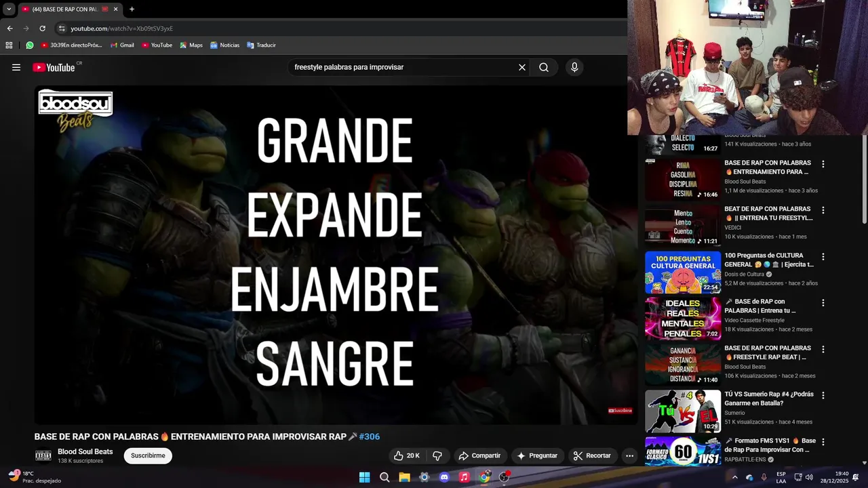Open Discord from taskbar
The width and height of the screenshot is (868, 488).
tap(444, 477)
